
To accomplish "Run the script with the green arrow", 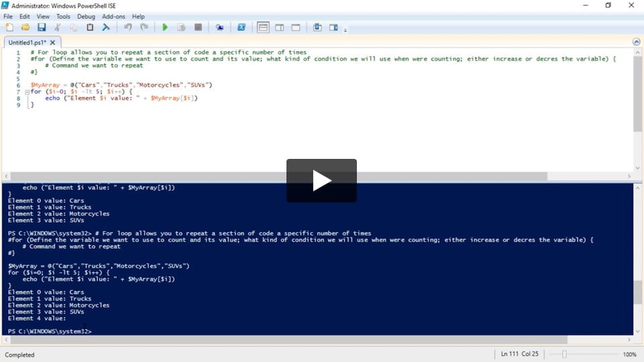I will click(x=165, y=27).
